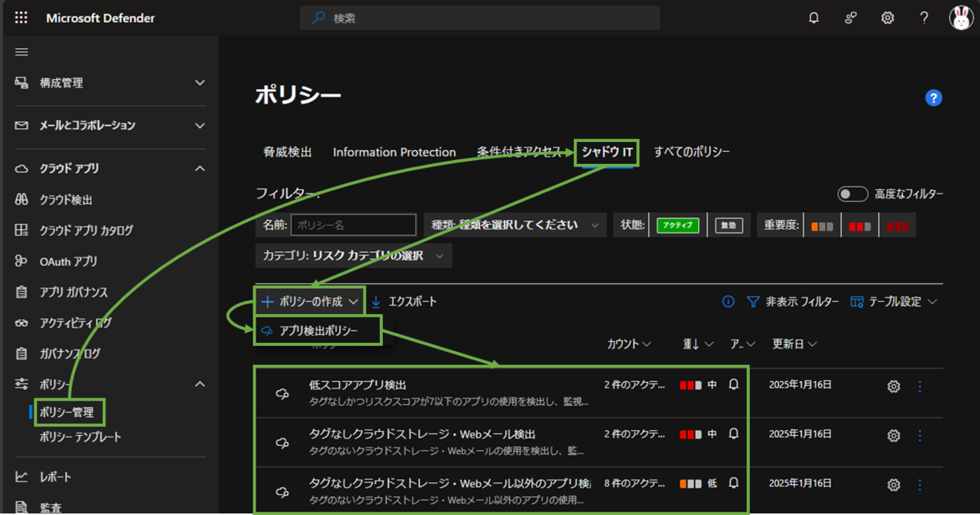Open アプリ ガバナンス in the sidebar

coord(73,292)
